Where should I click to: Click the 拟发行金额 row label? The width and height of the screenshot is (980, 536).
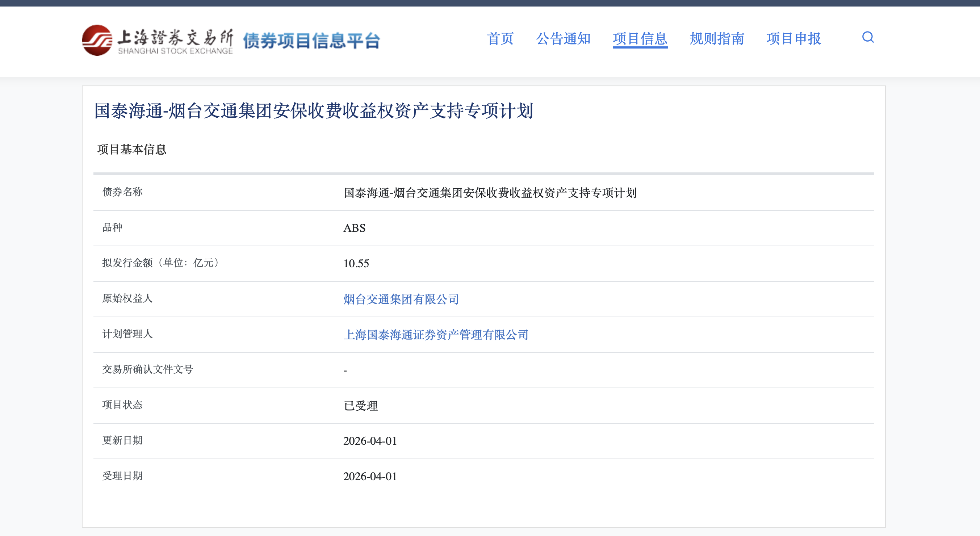tap(161, 263)
